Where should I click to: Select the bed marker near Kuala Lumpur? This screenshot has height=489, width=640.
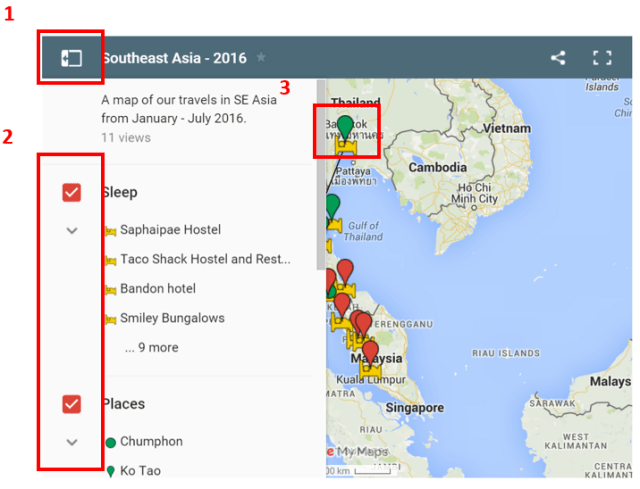pyautogui.click(x=369, y=371)
